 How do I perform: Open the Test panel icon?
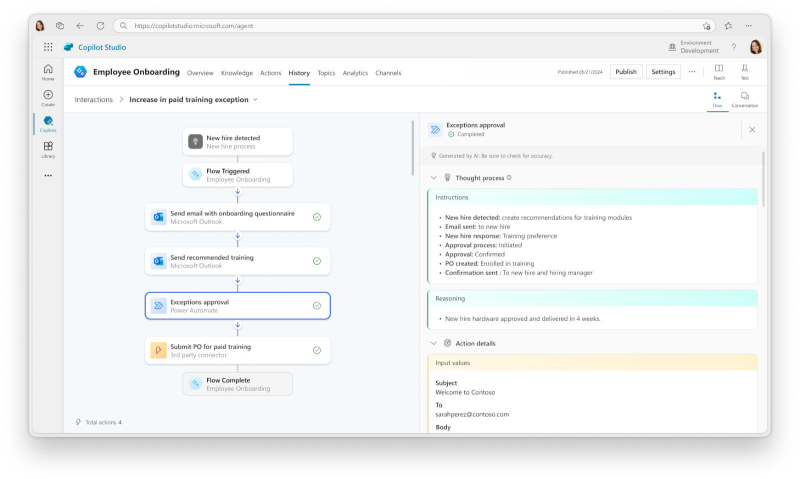[x=745, y=71]
